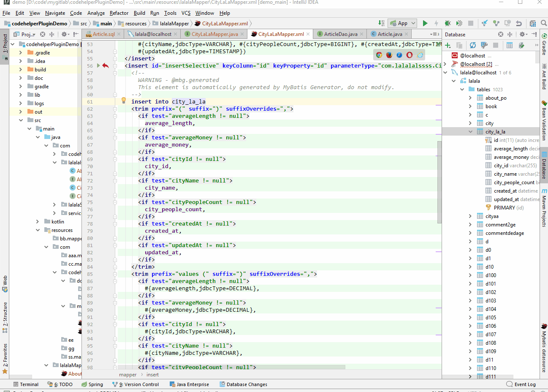
Task: Click the Search Everywhere magnifier icon
Action: tap(544, 23)
